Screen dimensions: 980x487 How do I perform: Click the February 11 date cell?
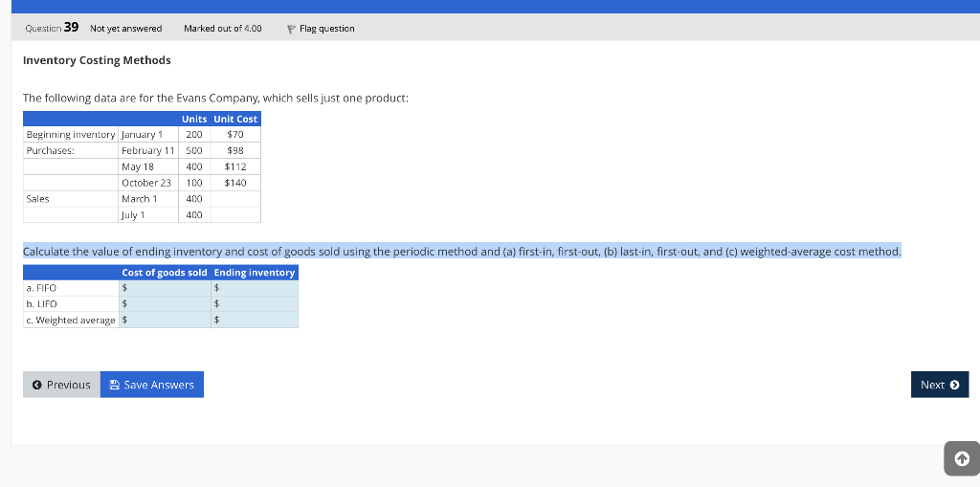pos(148,150)
